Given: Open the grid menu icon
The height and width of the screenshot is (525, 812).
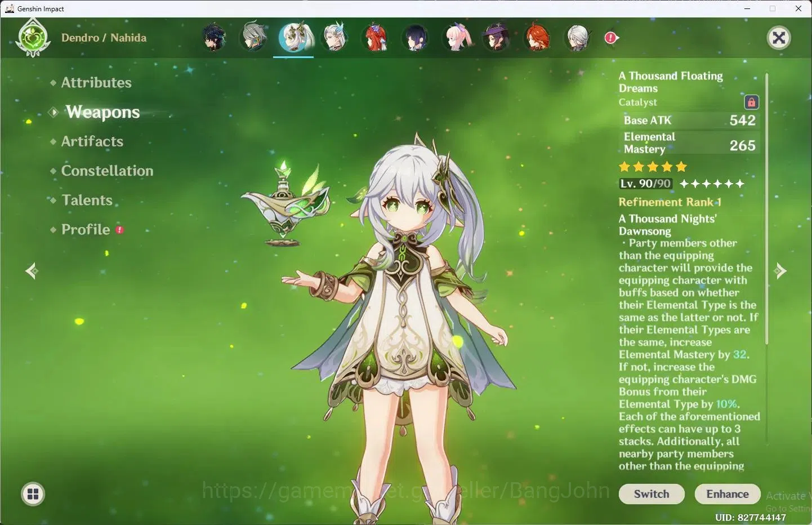Looking at the screenshot, I should click(33, 495).
